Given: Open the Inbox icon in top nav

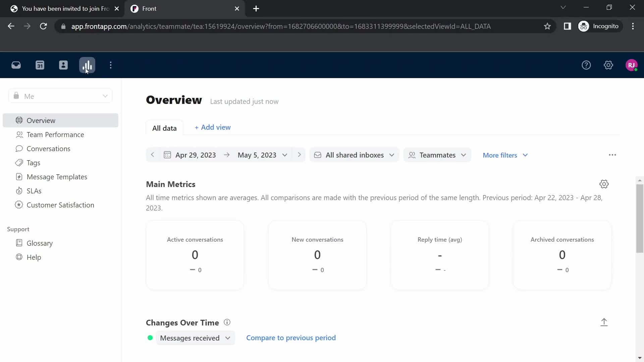Looking at the screenshot, I should 16,65.
